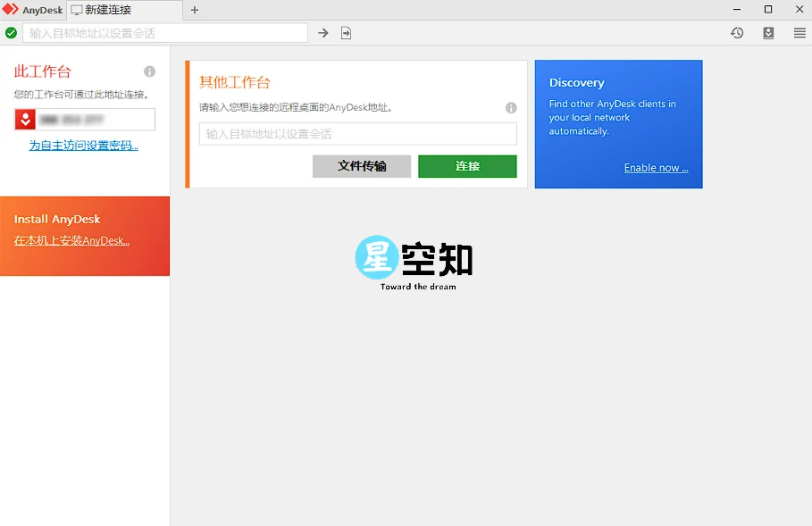Show info for 此工作台 panel
Screen dimensions: 812x526
point(149,71)
